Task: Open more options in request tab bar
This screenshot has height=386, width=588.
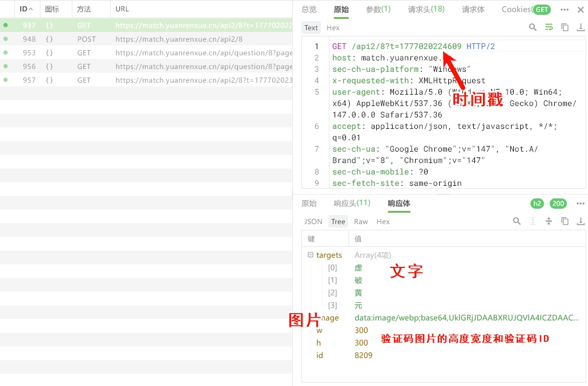Action: (x=565, y=10)
